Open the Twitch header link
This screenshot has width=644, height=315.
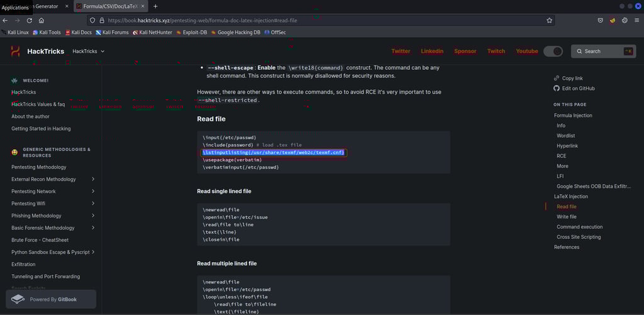pos(496,52)
